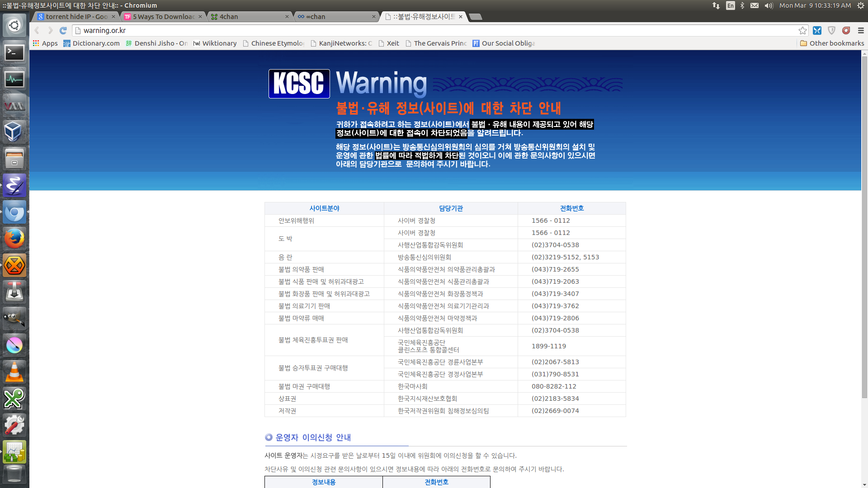Switch to ∞chan tab
868x488 pixels.
point(336,17)
